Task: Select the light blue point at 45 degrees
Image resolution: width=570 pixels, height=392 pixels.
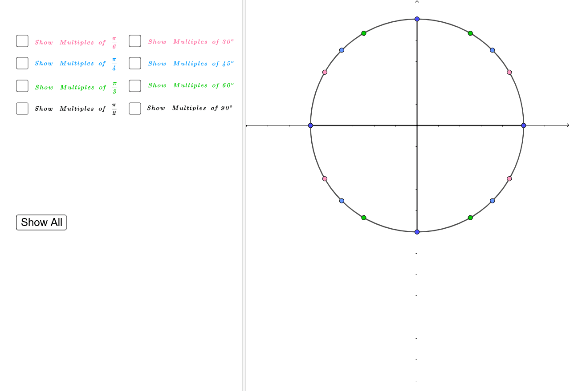Action: click(492, 50)
